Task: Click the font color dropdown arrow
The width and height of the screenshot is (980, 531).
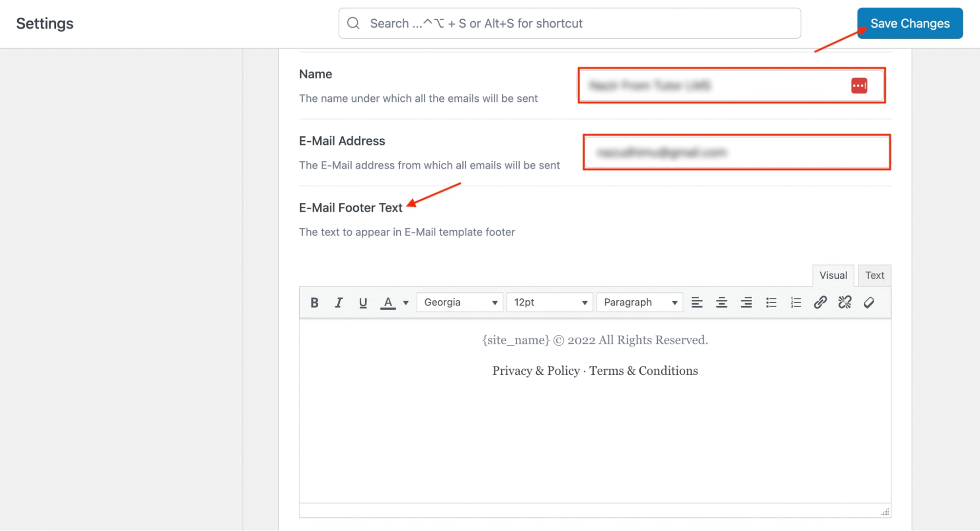Action: click(x=405, y=303)
